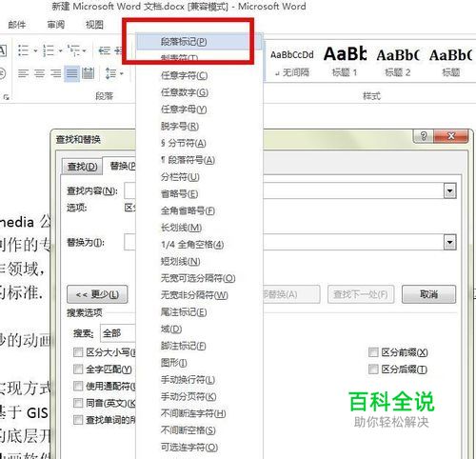Image resolution: width=476 pixels, height=459 pixels.
Task: Switch to the 查找(D) tab
Action: pyautogui.click(x=82, y=167)
